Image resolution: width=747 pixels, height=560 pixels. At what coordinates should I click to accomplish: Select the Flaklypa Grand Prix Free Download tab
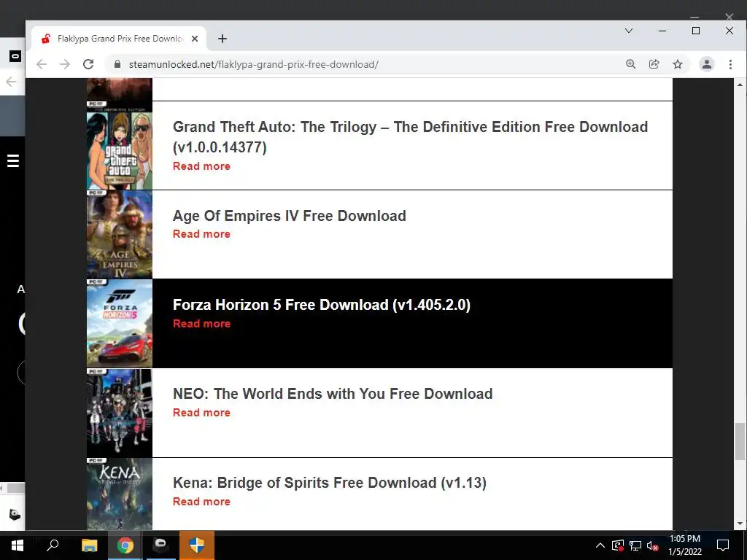(119, 39)
